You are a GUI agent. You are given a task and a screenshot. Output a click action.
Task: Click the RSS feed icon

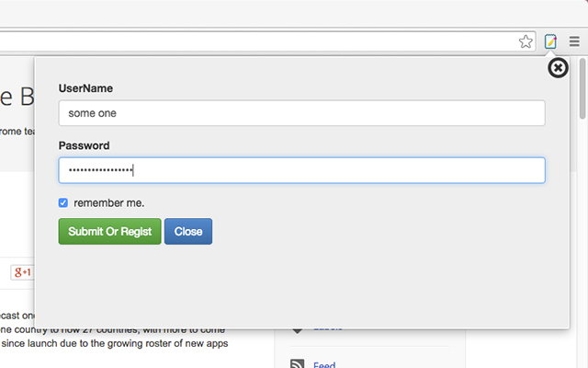[x=298, y=364]
